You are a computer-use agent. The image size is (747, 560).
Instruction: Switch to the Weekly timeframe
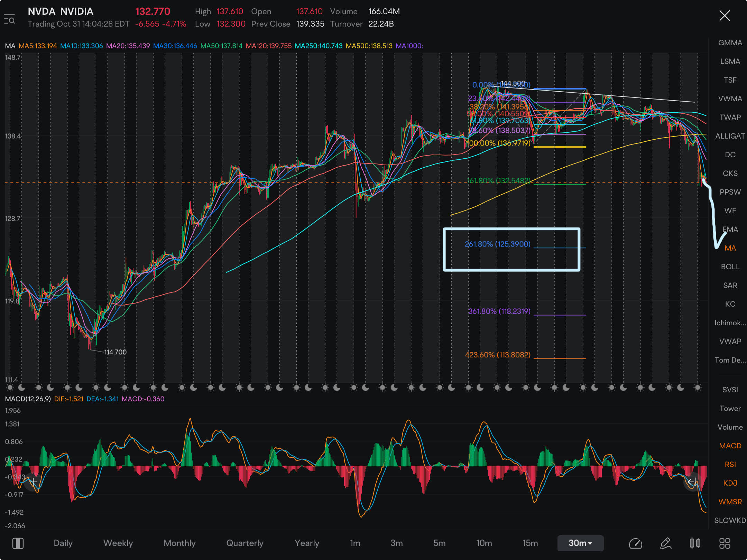click(x=118, y=543)
